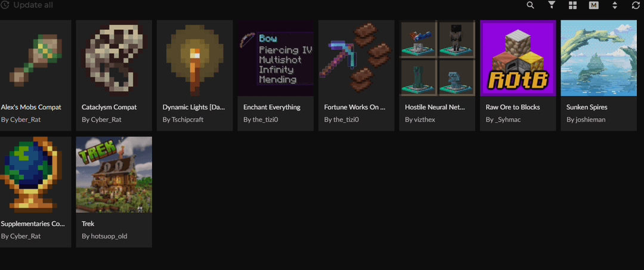Open author link By hotsuop_old

click(x=104, y=236)
